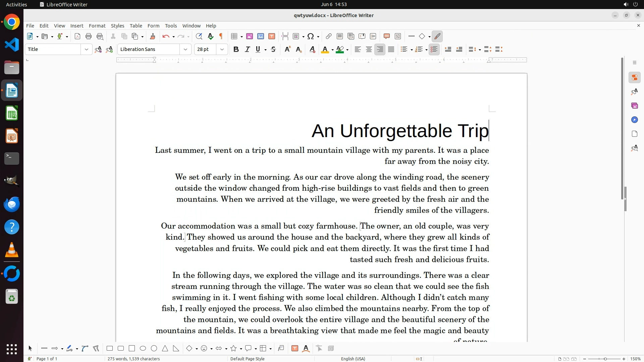Open the Format menu
The width and height of the screenshot is (644, 362).
click(97, 26)
